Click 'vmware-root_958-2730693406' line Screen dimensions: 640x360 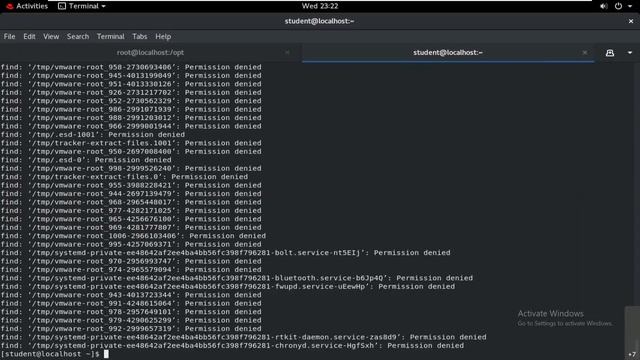131,67
